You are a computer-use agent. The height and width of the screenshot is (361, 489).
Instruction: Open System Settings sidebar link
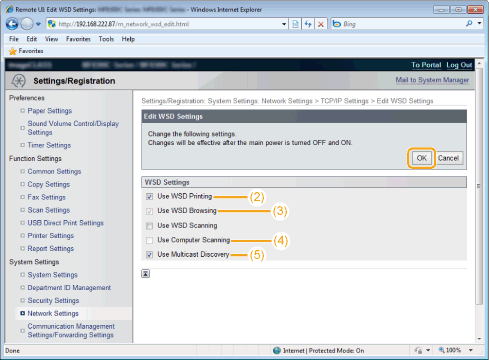coord(52,275)
